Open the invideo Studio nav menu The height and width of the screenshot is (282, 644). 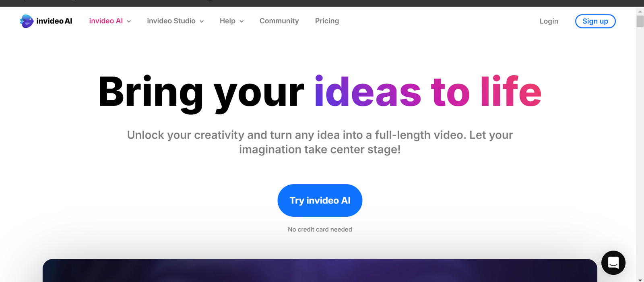click(171, 21)
